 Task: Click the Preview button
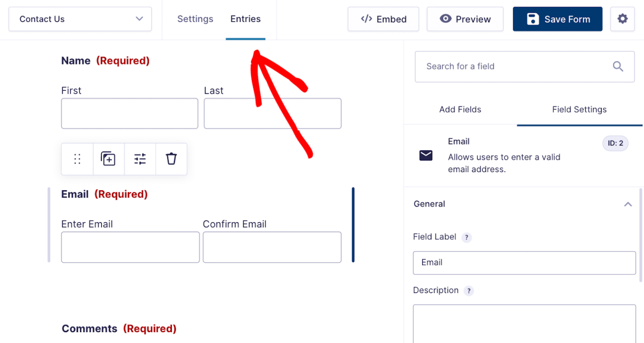[x=465, y=18]
